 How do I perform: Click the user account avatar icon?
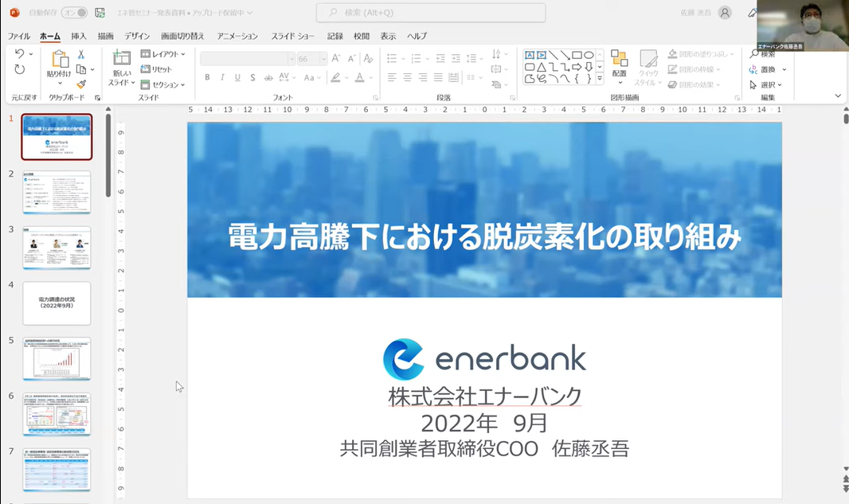(725, 13)
